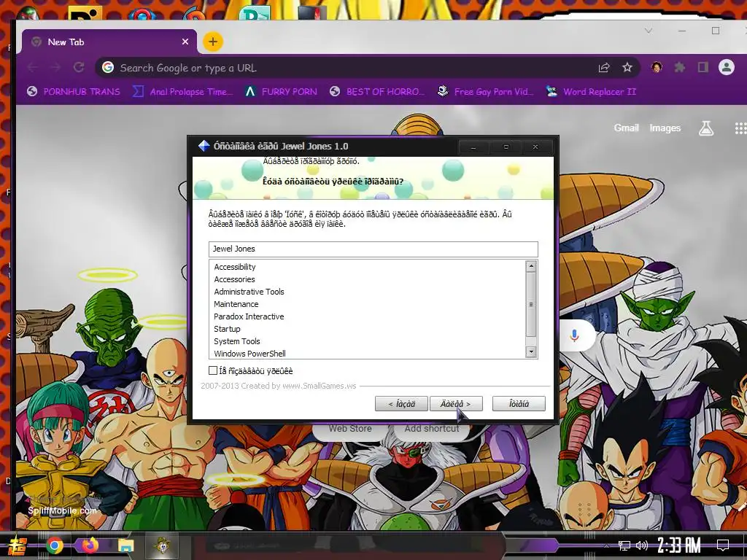Click the volume speaker icon in tray
The width and height of the screenshot is (747, 560).
pos(642,545)
